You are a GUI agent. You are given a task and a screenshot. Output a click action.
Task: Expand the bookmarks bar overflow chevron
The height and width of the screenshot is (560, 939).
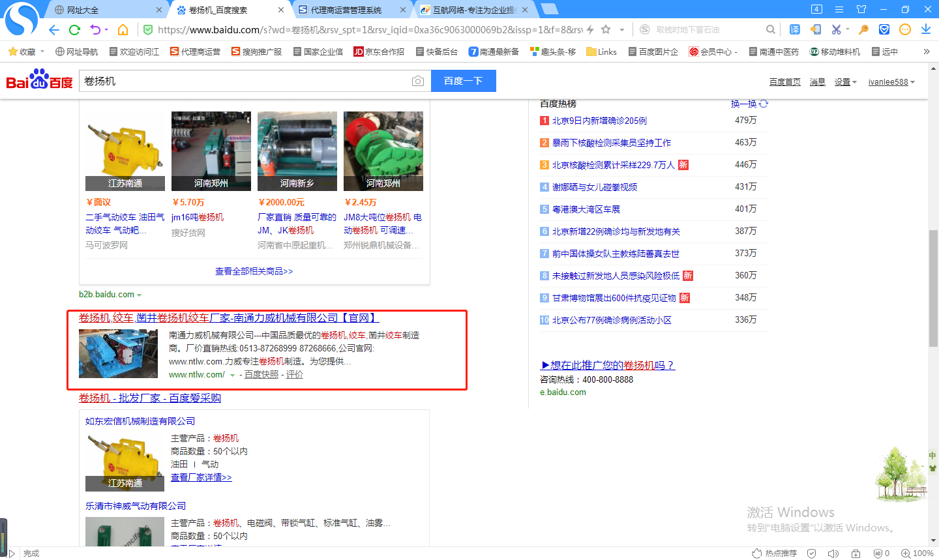(926, 52)
